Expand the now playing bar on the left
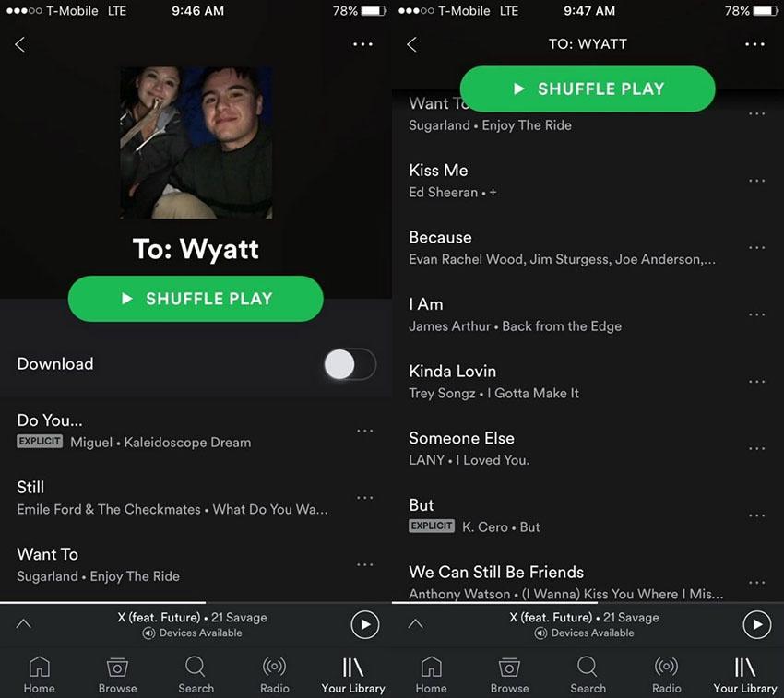 pos(23,623)
